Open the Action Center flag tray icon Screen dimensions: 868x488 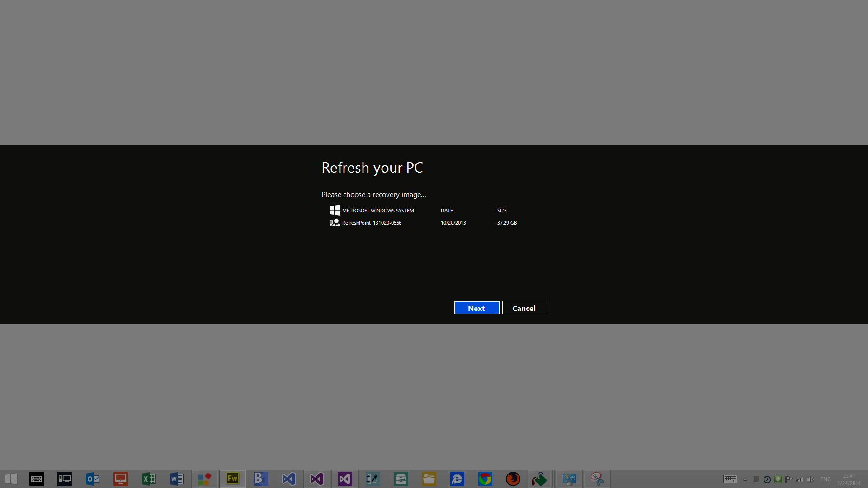click(789, 479)
